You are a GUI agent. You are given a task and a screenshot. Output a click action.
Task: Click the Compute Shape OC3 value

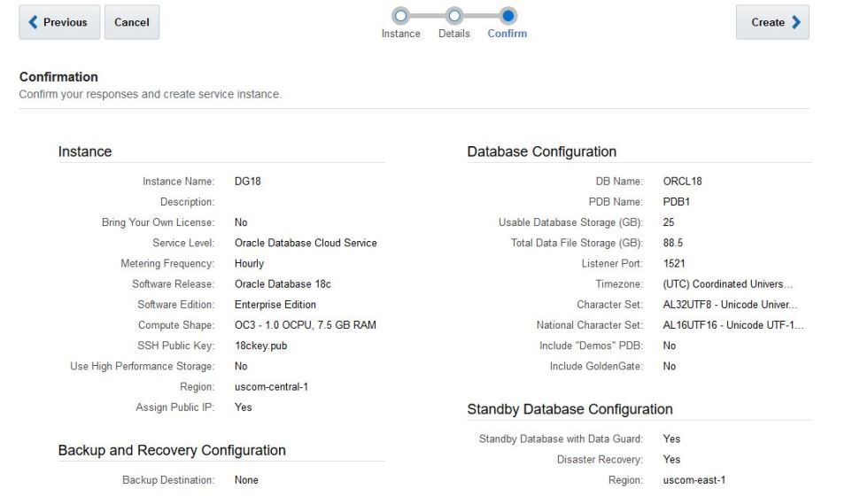(305, 325)
